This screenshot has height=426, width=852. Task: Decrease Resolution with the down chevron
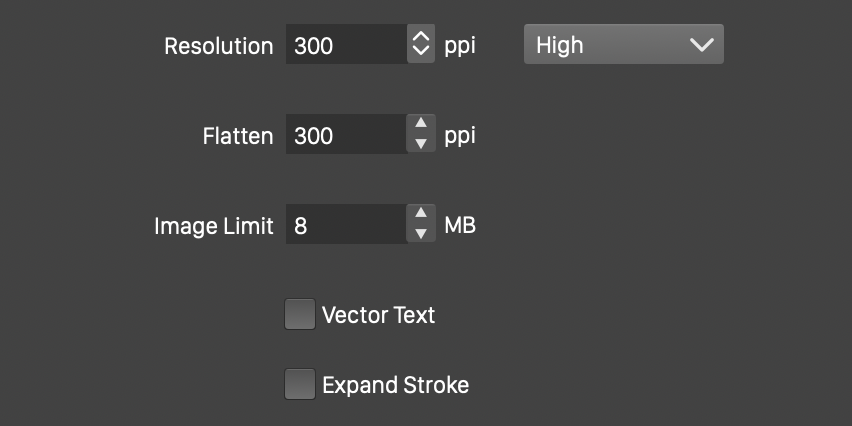[x=421, y=53]
